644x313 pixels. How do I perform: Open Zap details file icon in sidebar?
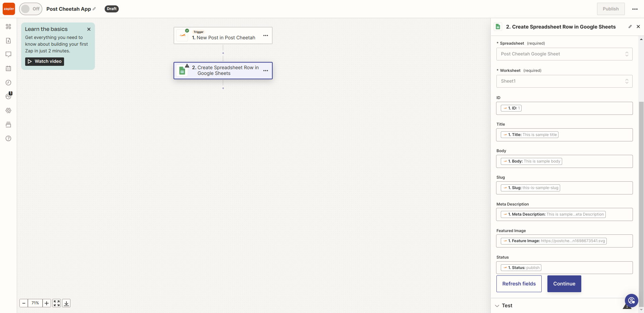tap(8, 41)
